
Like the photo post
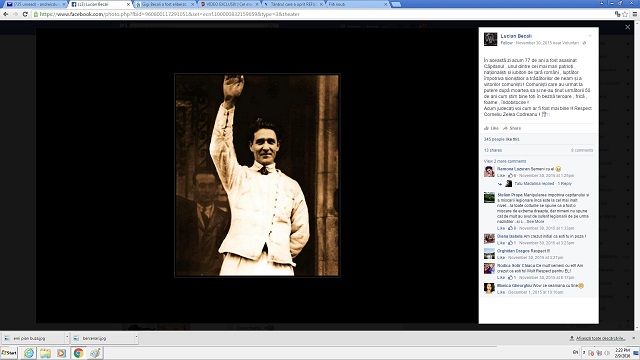[491, 128]
